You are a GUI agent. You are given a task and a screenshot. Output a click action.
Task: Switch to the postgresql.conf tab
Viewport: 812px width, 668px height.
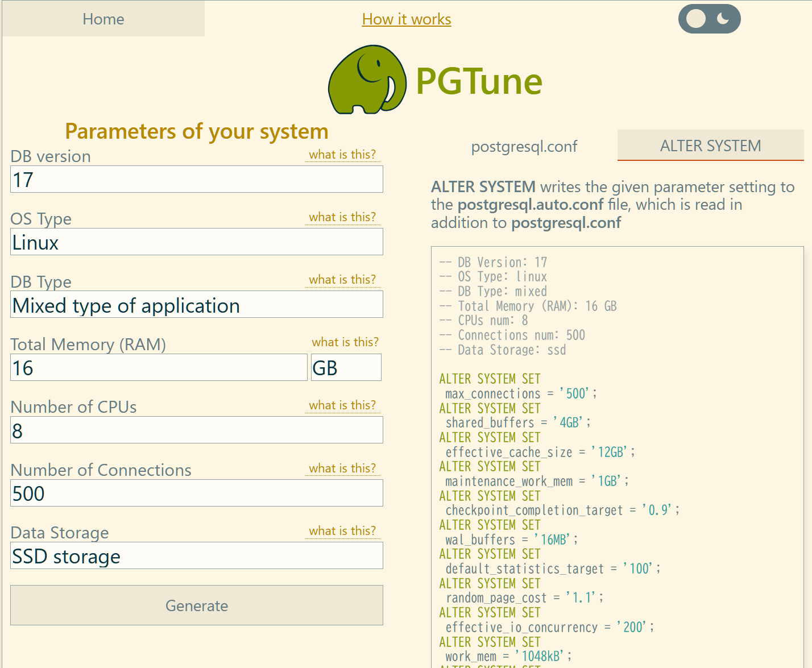[x=524, y=146]
